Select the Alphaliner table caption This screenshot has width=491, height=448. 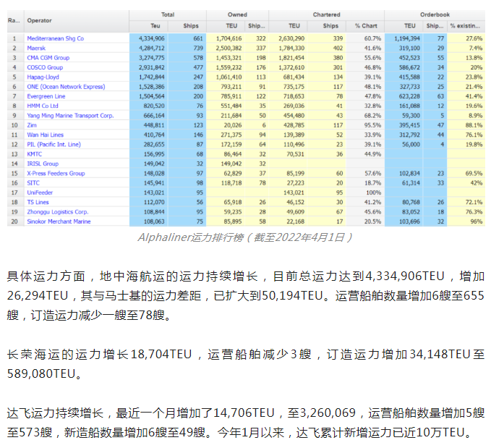(x=245, y=237)
